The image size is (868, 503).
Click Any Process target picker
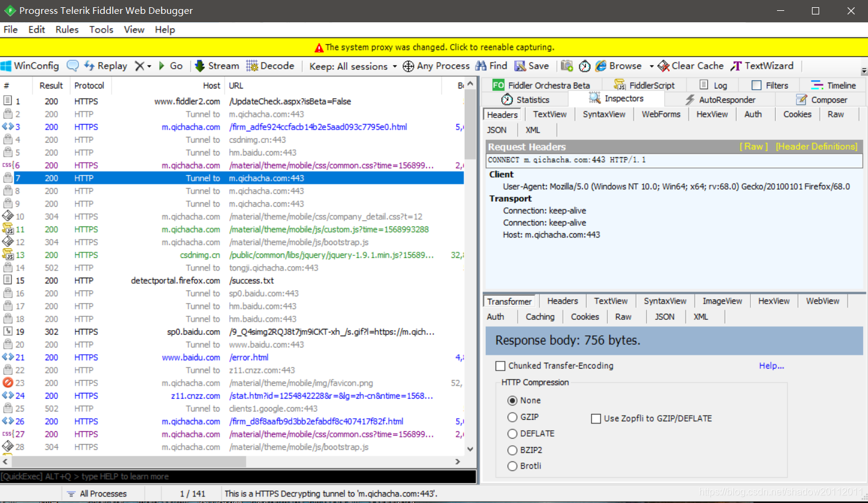click(436, 66)
